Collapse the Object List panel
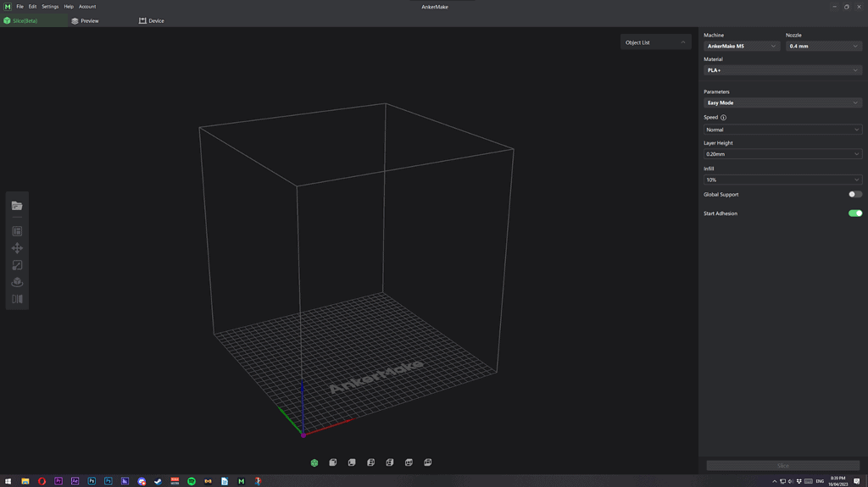Image resolution: width=868 pixels, height=487 pixels. click(683, 42)
